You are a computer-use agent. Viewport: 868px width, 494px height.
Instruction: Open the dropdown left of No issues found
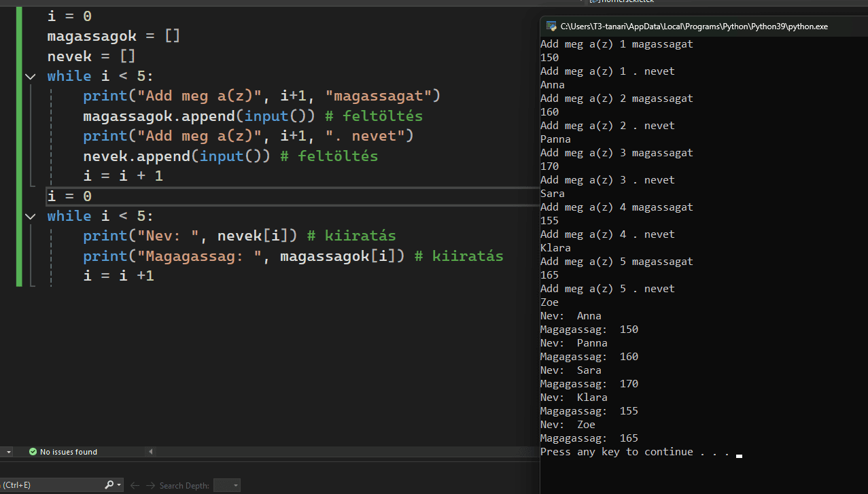8,452
